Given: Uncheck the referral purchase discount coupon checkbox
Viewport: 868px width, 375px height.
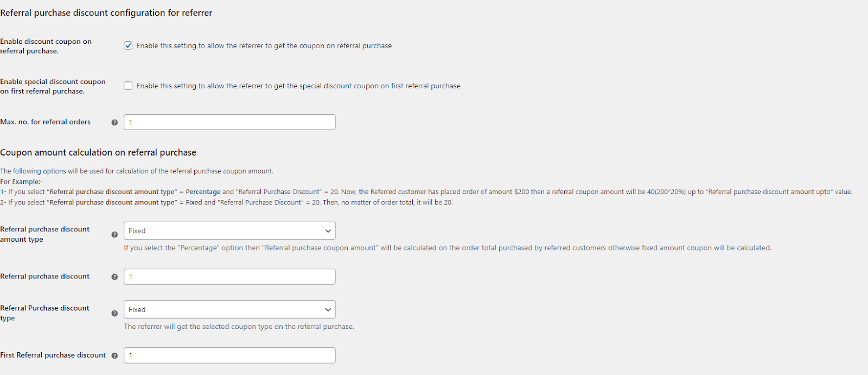Looking at the screenshot, I should tap(128, 46).
